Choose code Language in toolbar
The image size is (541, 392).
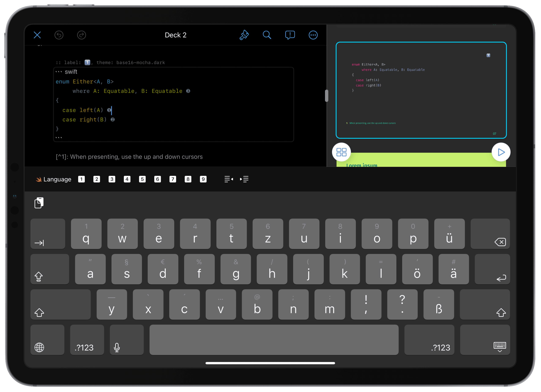[53, 179]
